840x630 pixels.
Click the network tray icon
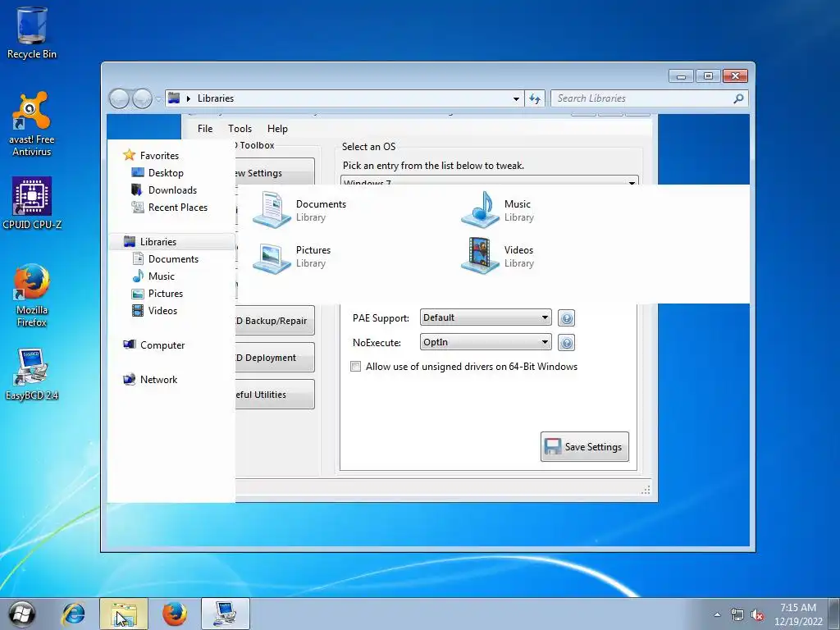(x=737, y=615)
